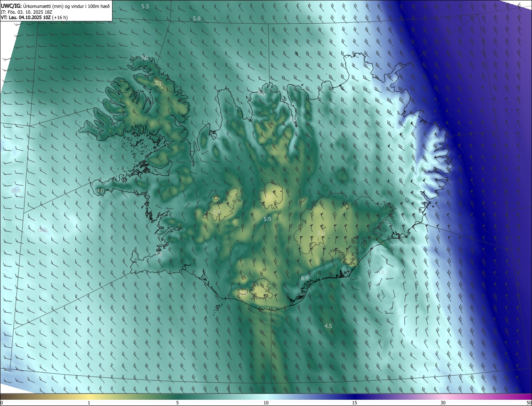Click the 'VT: Lau. 04.10.2025 10Z' line
Screen dimensions: 532x406
tap(34, 17)
